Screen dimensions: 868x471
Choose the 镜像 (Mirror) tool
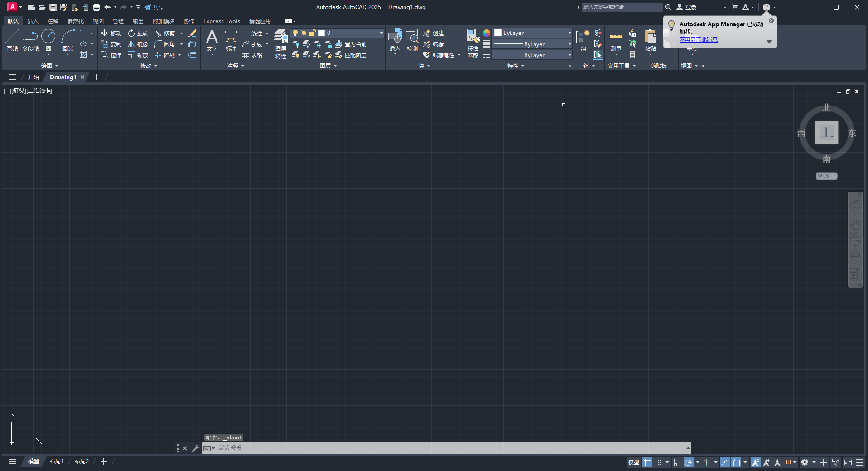point(138,44)
